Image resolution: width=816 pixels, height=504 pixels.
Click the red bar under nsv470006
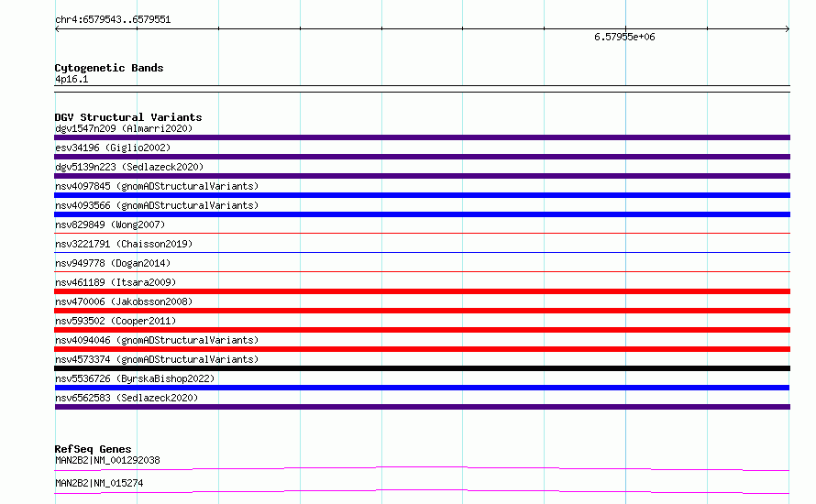tap(422, 311)
